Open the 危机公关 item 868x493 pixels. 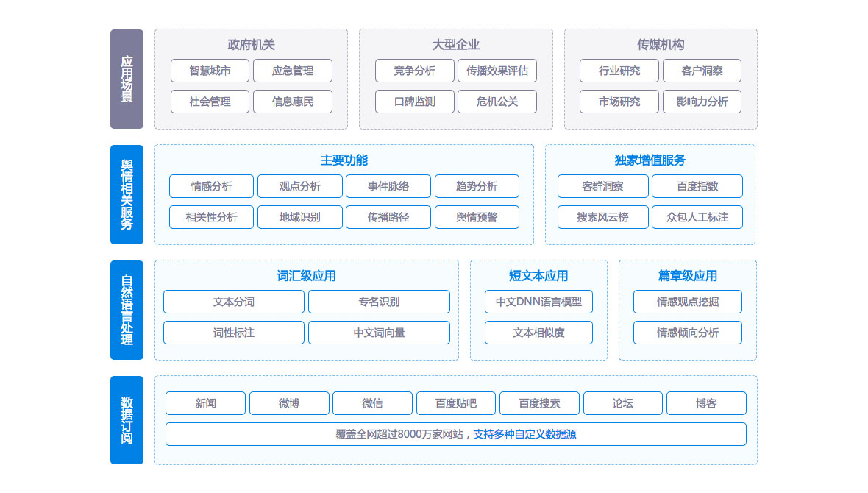pyautogui.click(x=497, y=102)
